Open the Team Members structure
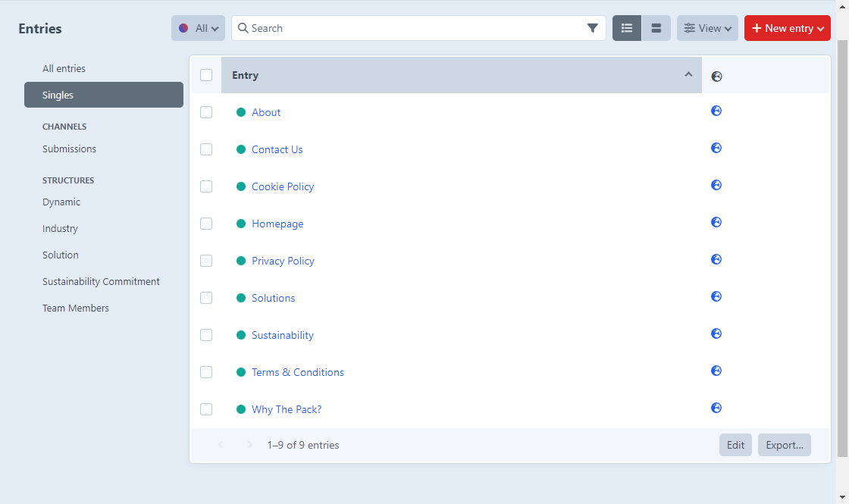 coord(76,308)
